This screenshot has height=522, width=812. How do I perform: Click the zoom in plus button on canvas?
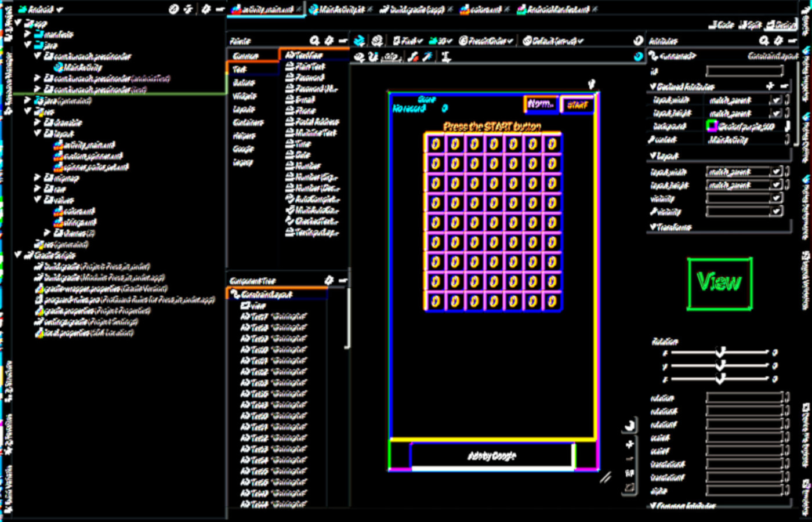(x=629, y=445)
